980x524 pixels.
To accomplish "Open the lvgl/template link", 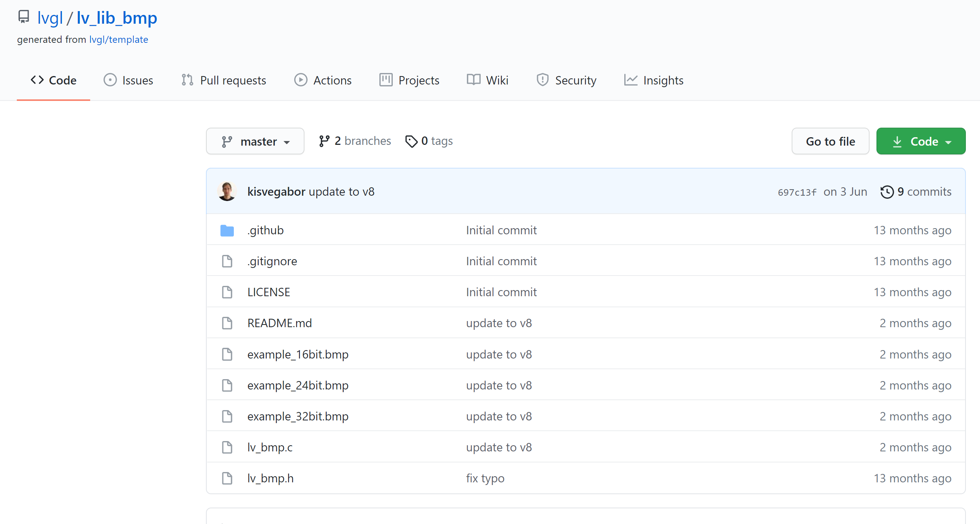I will tap(118, 40).
